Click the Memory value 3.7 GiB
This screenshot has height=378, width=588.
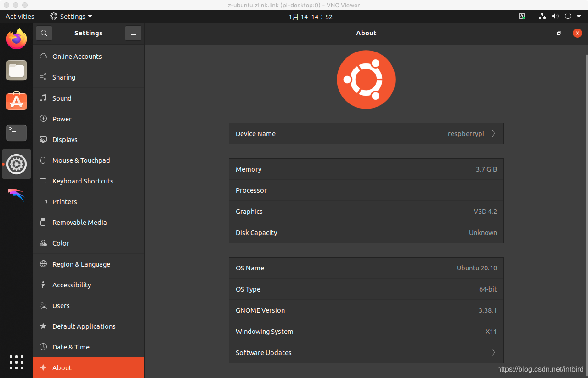point(486,169)
